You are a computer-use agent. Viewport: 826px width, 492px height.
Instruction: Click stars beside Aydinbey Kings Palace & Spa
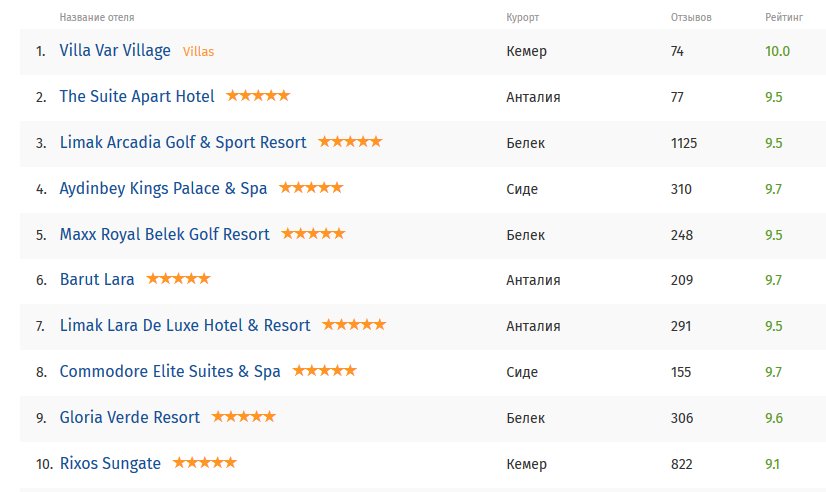coord(311,188)
